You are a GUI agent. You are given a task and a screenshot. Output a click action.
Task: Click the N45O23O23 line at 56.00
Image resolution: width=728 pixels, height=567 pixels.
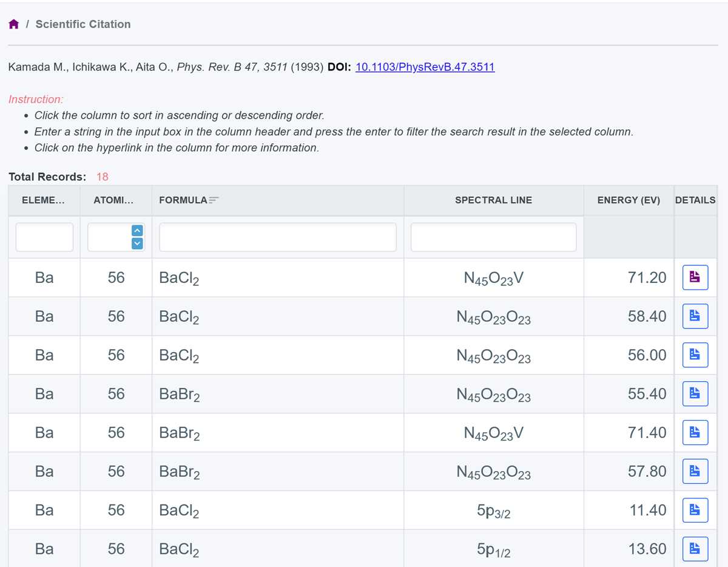click(493, 356)
